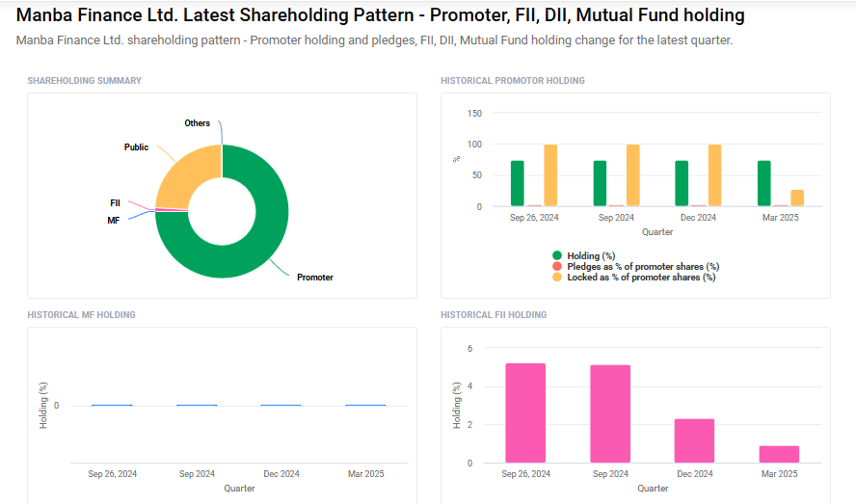Click Mar 2025 label under promoter chart

tap(780, 218)
